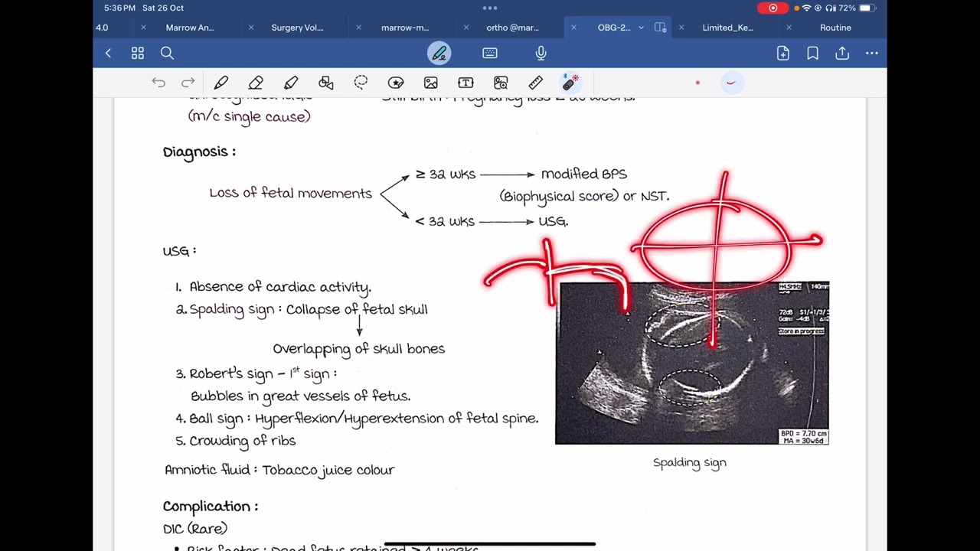Viewport: 980px width, 551px height.
Task: Expand the OBG-2 tab dropdown chevron
Action: [641, 28]
